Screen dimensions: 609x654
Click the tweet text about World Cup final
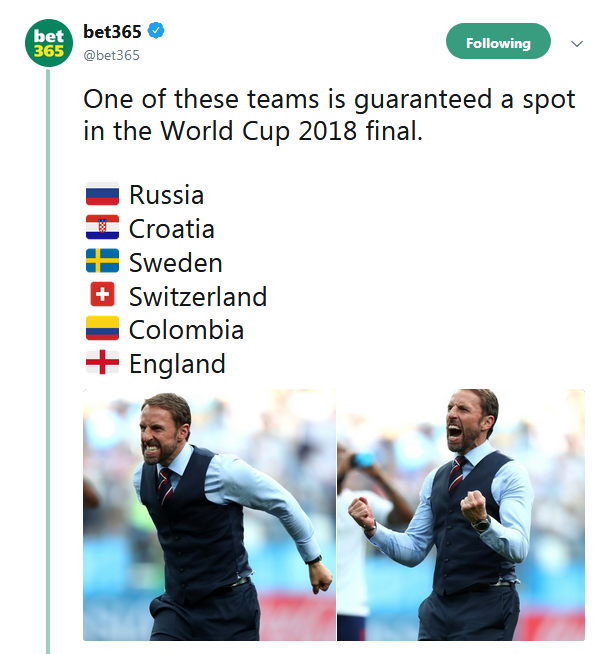pos(329,115)
